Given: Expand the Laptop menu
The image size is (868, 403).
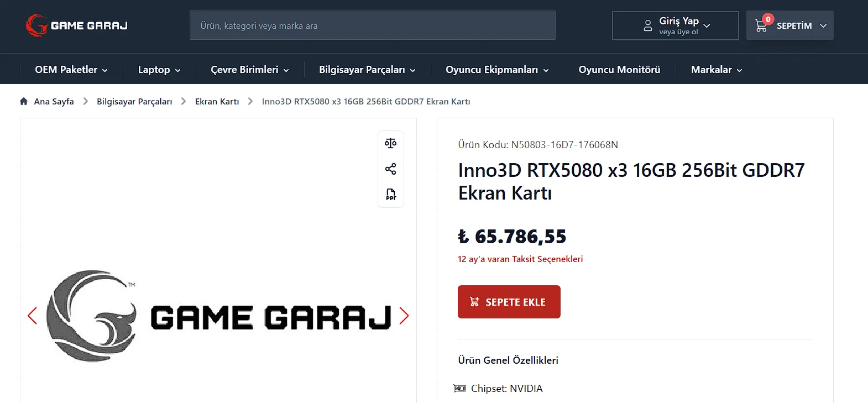Looking at the screenshot, I should click(x=159, y=70).
